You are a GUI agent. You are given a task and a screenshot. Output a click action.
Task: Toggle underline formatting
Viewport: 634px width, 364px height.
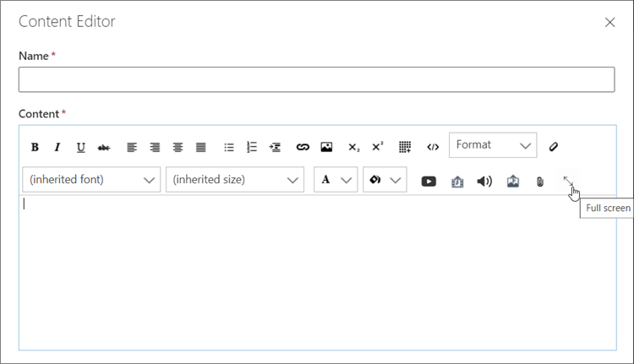tap(80, 147)
